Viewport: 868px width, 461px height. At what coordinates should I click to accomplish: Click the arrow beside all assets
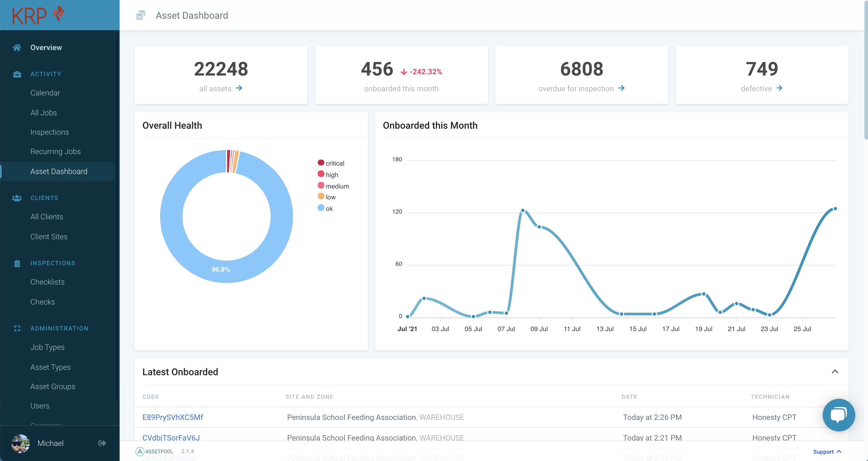tap(239, 88)
